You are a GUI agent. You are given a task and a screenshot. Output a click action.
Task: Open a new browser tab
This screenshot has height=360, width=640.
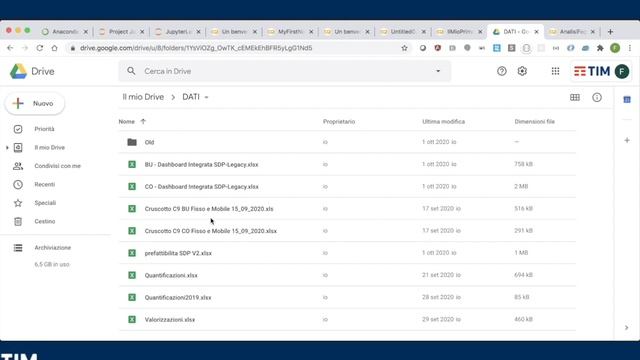tap(610, 32)
